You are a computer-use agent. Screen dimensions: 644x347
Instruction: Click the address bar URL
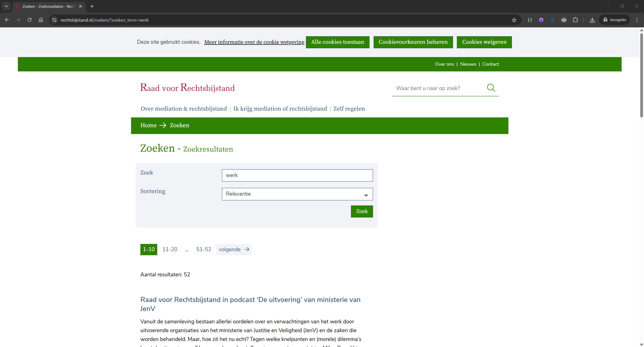[105, 20]
